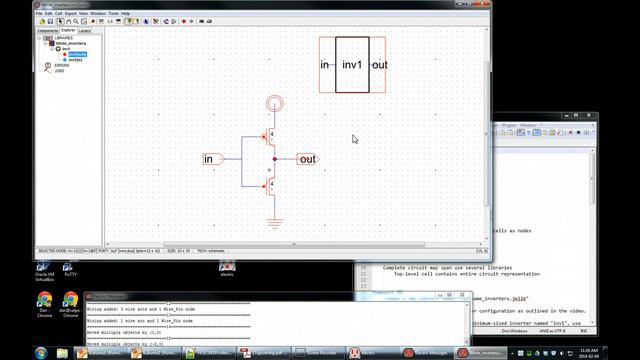Click the Expand one level cell icon
640x360 pixels.
pos(201,21)
